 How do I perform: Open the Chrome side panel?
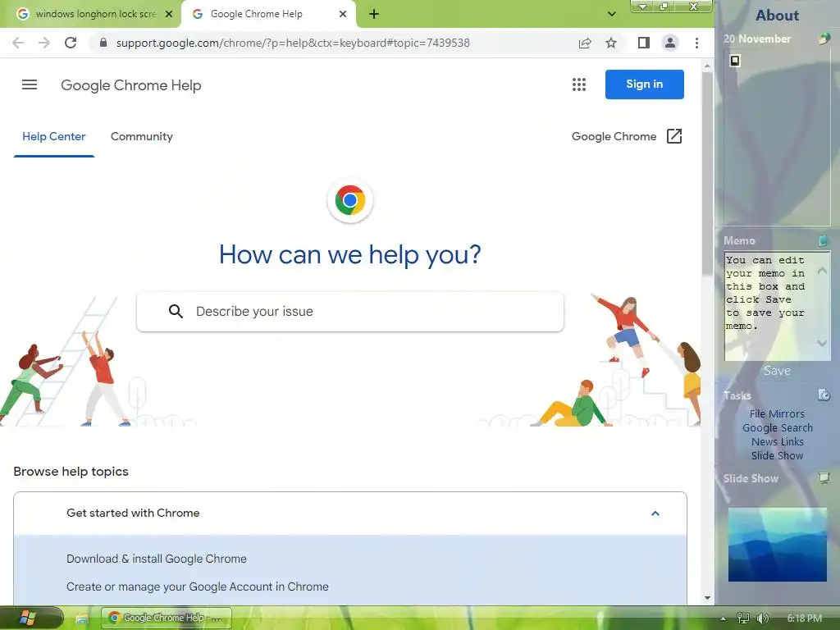(643, 43)
